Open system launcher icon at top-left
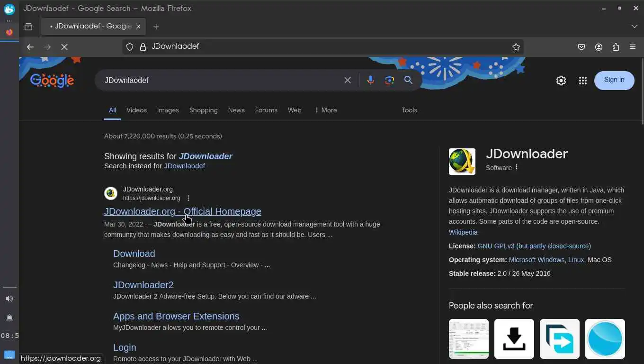644x364 pixels. pos(9,9)
